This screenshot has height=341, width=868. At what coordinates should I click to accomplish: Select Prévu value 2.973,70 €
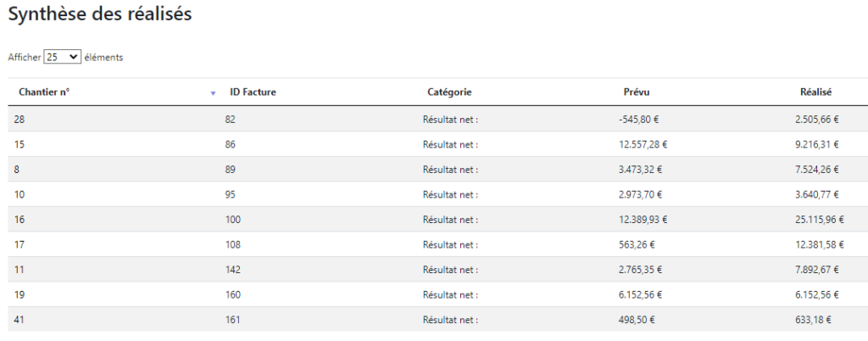click(641, 194)
